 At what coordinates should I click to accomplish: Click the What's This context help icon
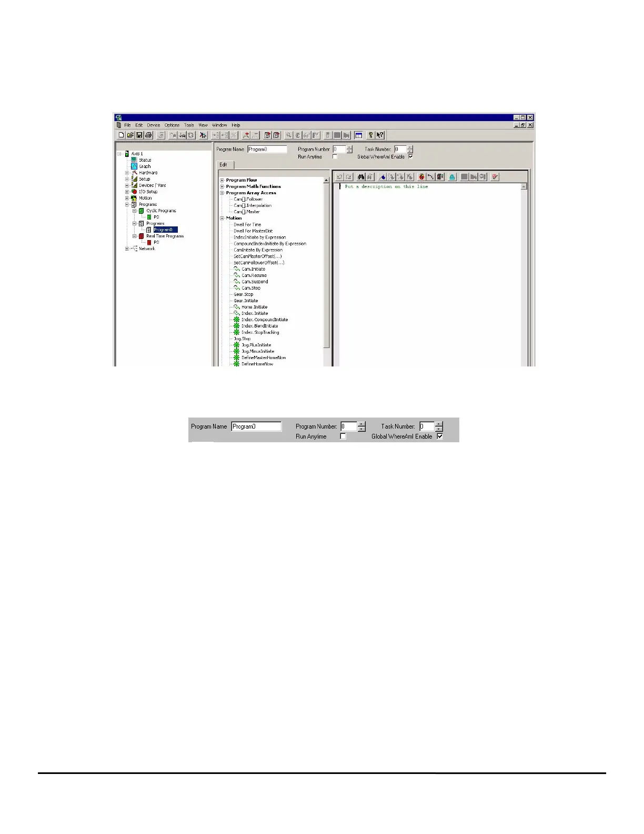[x=380, y=135]
